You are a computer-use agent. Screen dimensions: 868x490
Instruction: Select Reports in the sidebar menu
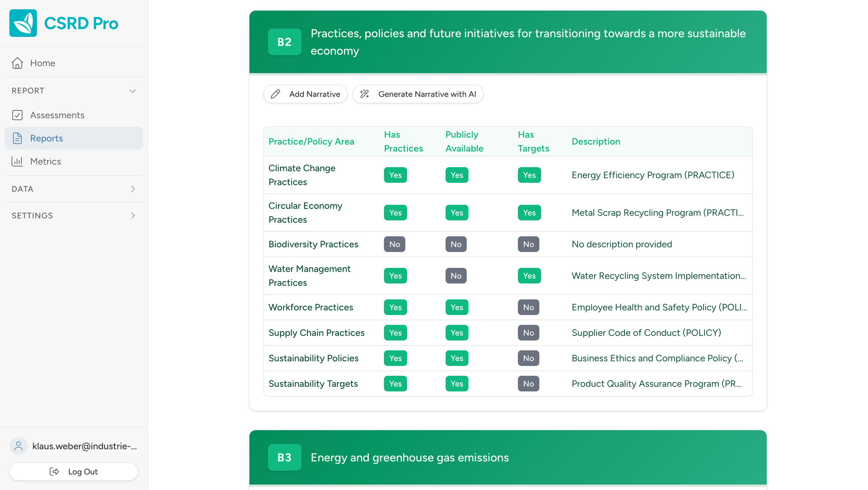click(x=46, y=138)
